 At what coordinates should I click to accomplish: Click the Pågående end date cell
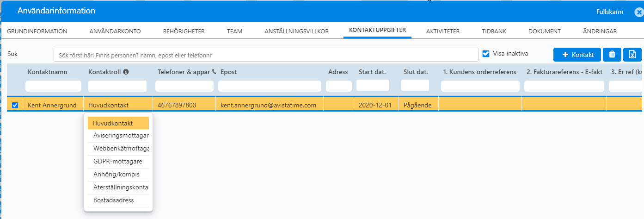pos(418,105)
